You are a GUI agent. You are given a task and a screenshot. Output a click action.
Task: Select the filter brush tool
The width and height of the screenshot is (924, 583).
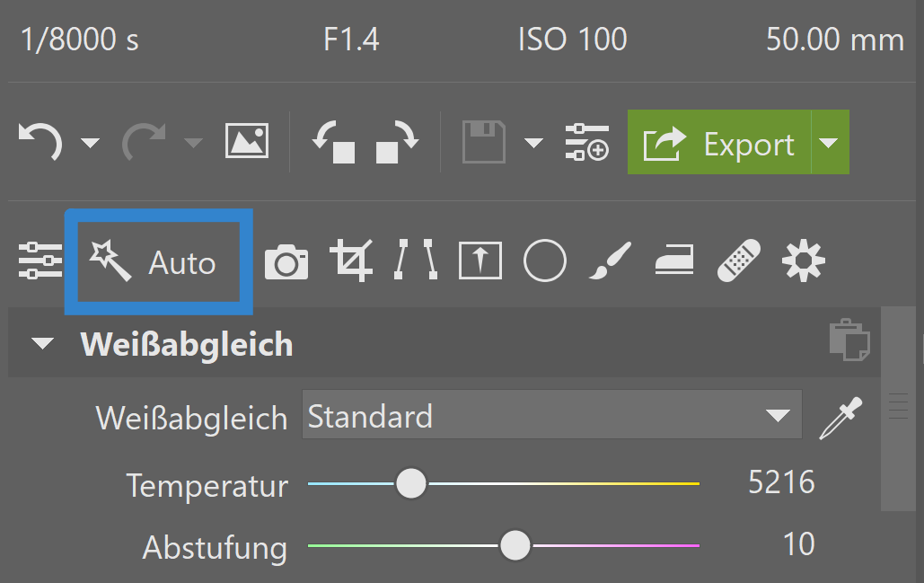tap(610, 261)
